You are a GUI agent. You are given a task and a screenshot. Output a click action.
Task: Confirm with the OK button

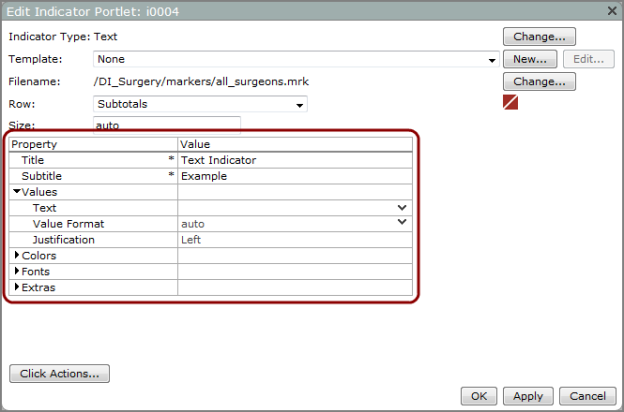coord(479,396)
